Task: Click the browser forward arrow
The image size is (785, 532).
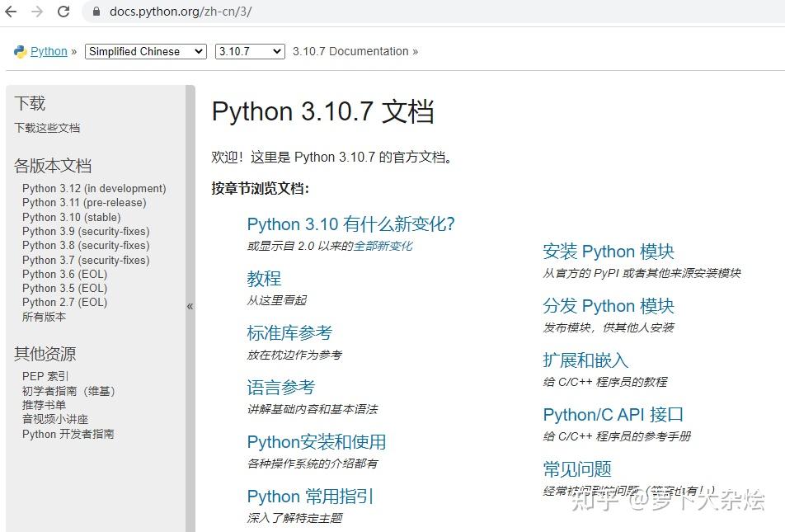Action: (37, 12)
